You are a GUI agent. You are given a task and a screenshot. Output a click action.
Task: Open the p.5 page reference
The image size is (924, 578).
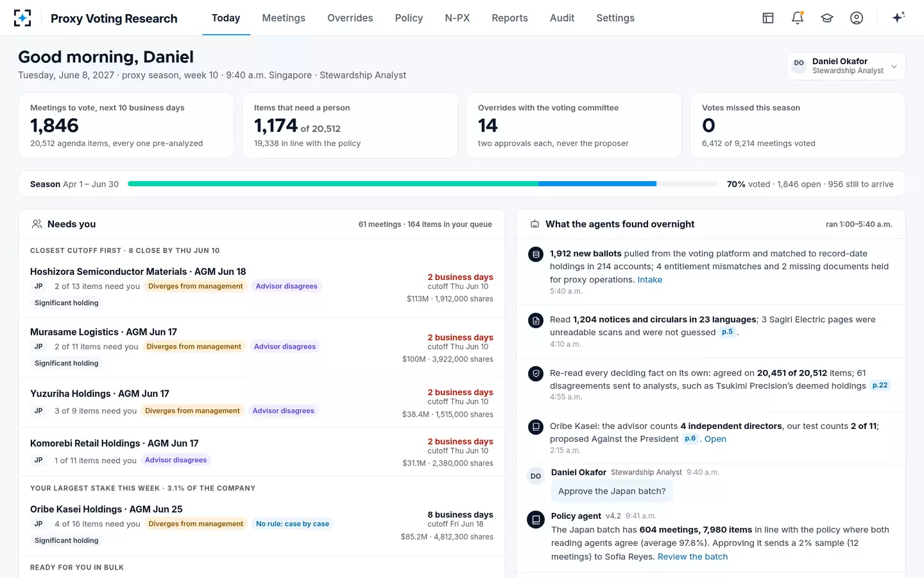727,332
